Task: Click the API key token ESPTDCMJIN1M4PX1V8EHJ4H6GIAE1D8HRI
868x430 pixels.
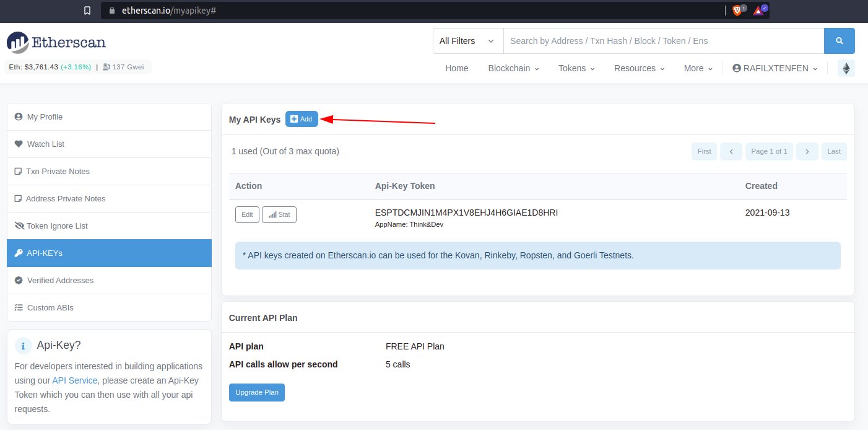Action: click(x=467, y=213)
